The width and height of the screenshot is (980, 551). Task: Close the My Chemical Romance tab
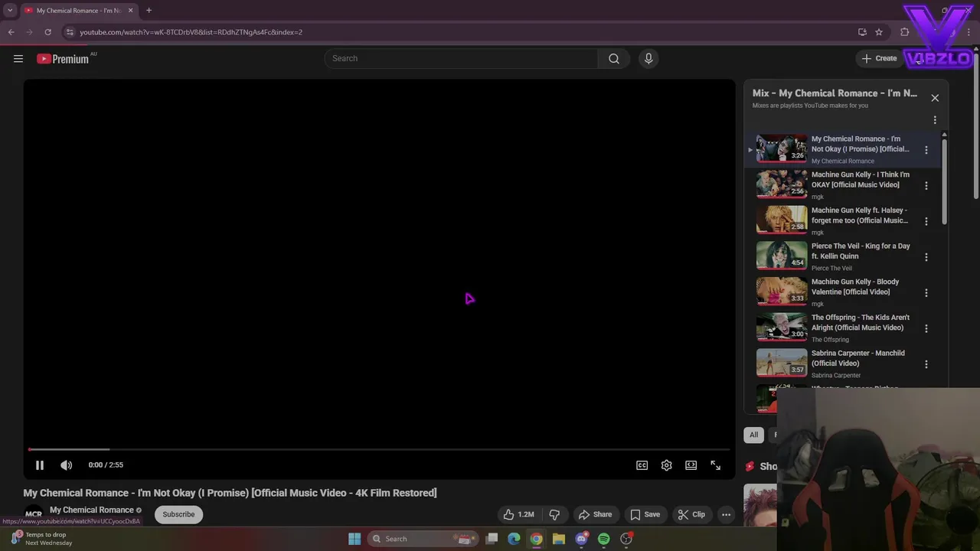(130, 11)
